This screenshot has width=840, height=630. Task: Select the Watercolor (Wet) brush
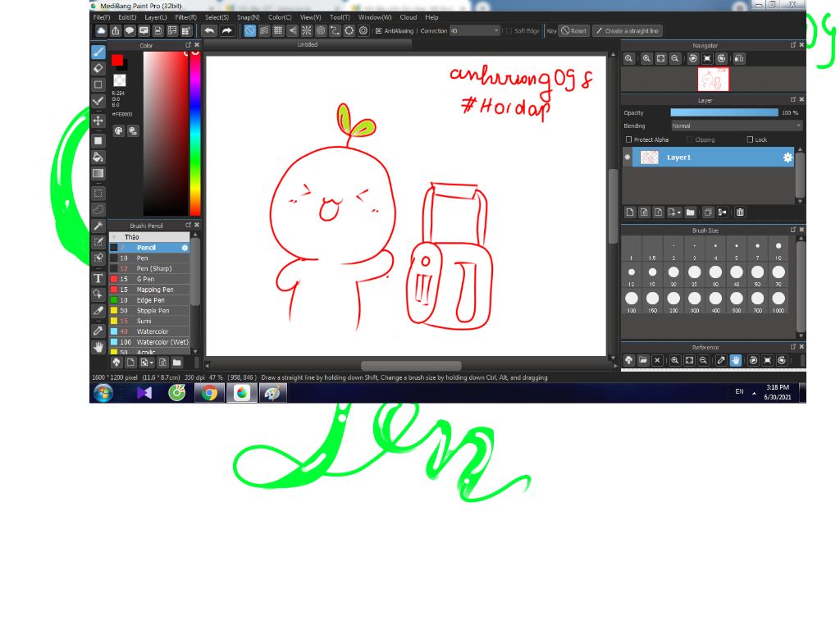coord(149,342)
